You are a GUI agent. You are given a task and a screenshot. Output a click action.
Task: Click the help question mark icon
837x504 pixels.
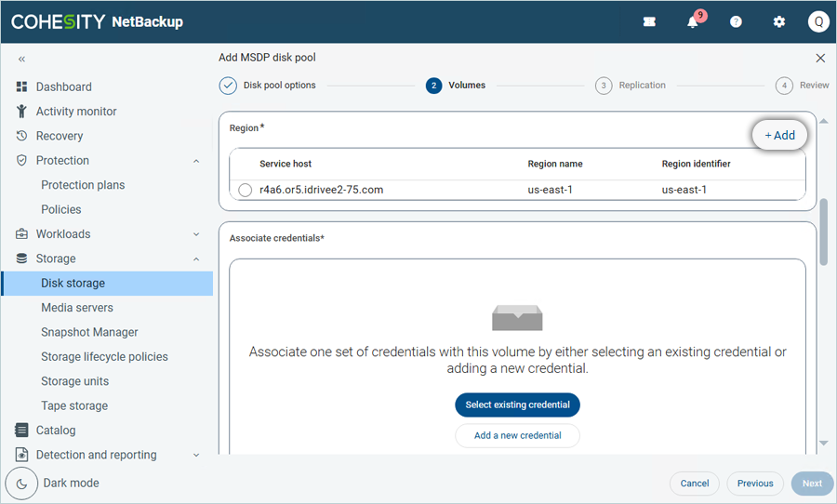point(736,22)
